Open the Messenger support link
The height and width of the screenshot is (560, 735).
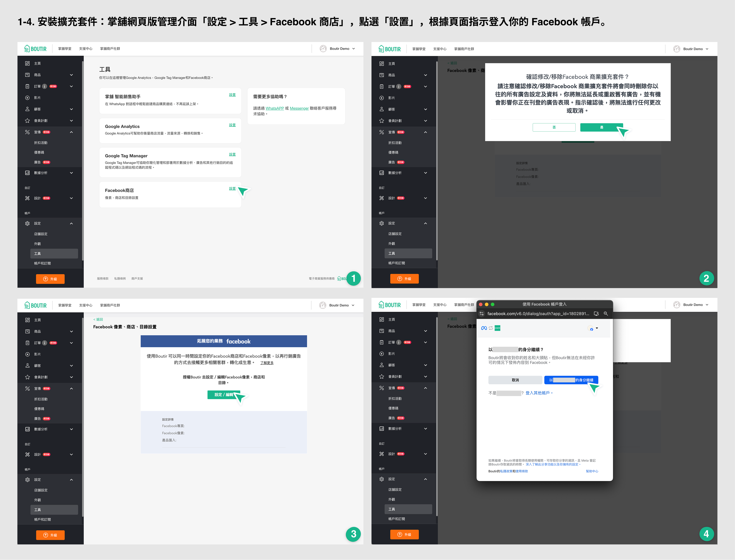pyautogui.click(x=299, y=108)
